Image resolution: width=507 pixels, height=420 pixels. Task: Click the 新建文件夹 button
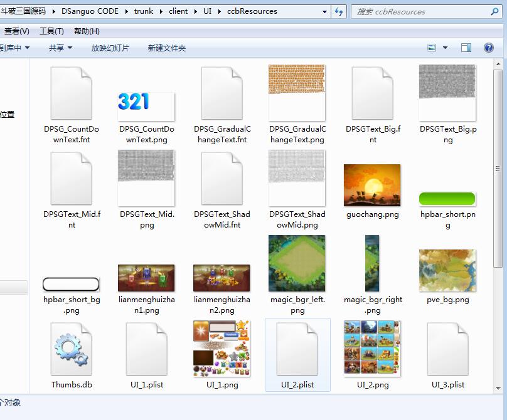(x=167, y=48)
